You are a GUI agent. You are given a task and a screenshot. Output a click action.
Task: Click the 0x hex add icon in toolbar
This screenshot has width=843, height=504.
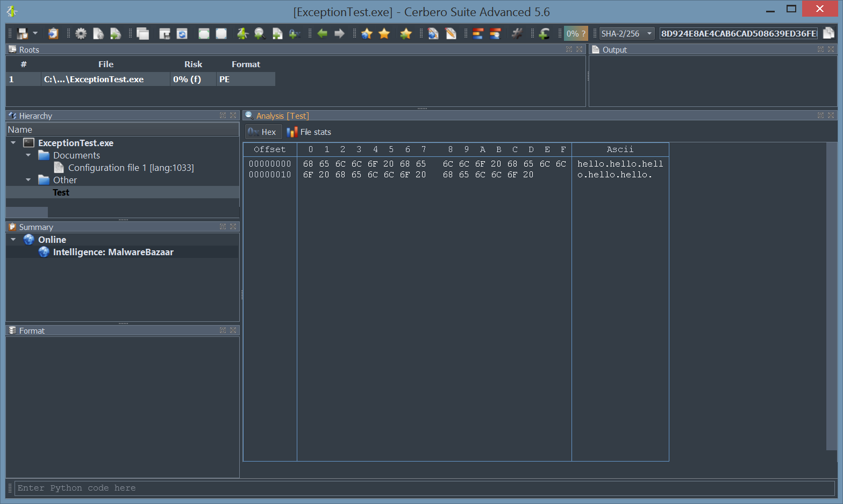coord(295,33)
